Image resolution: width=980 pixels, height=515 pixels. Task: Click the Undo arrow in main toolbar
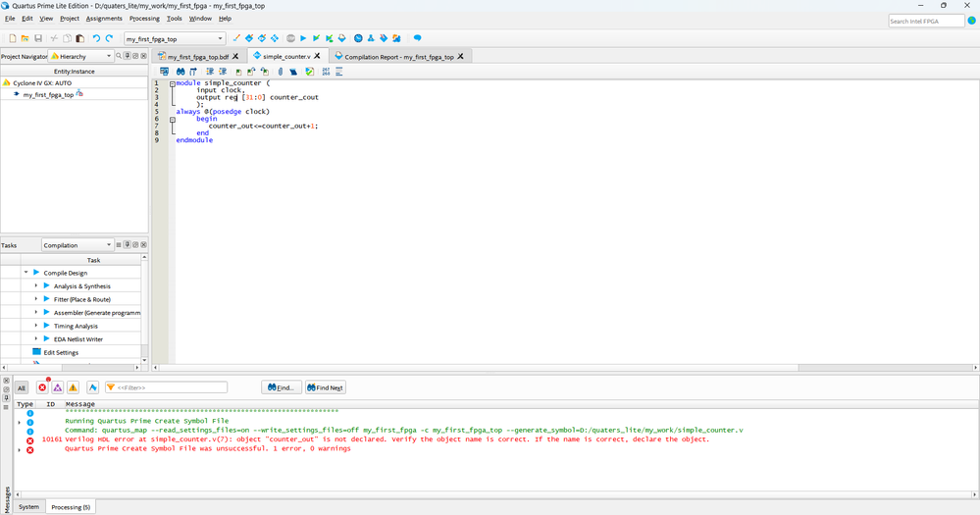[x=96, y=38]
